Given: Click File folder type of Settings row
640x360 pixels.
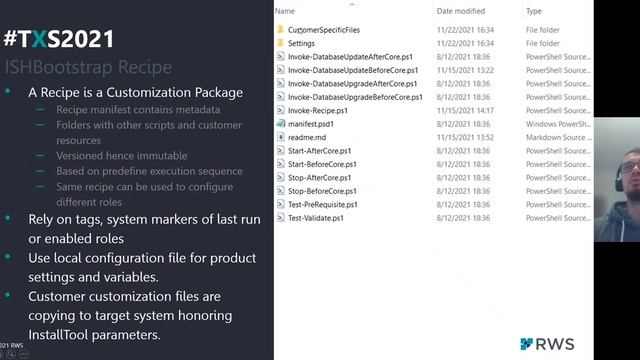Looking at the screenshot, I should pyautogui.click(x=542, y=43).
